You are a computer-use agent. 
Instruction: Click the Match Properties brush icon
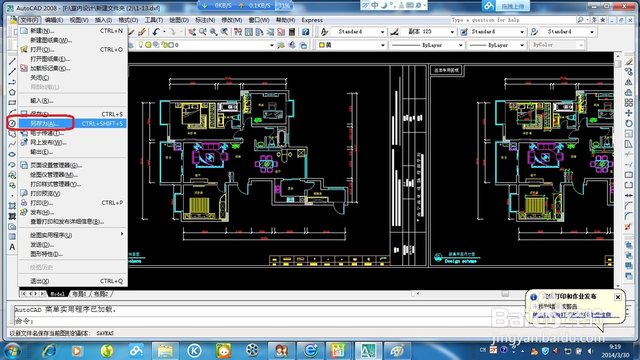[142, 32]
